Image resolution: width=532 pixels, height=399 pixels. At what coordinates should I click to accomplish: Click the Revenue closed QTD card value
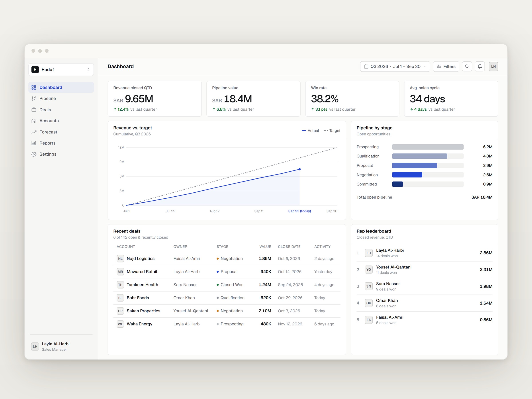tap(133, 99)
